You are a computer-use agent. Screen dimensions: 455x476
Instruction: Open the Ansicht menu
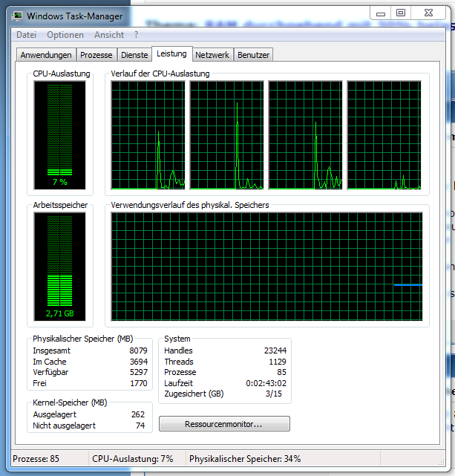pyautogui.click(x=109, y=35)
